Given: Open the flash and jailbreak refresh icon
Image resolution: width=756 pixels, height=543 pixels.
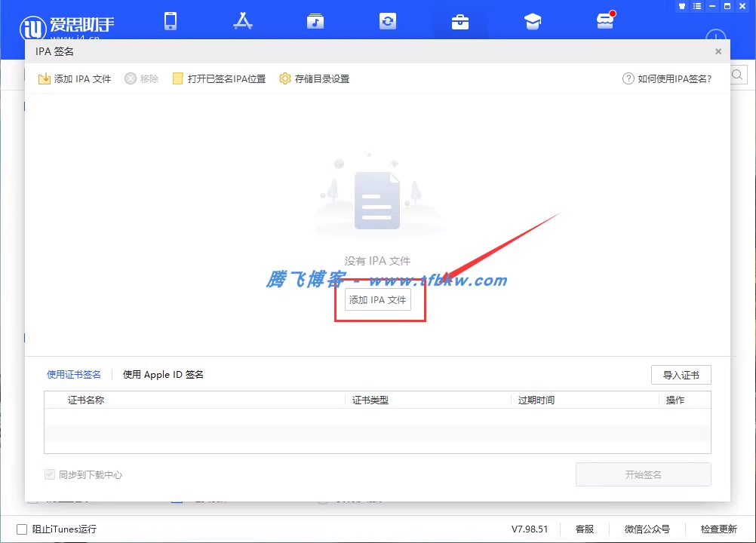Looking at the screenshot, I should 388,21.
